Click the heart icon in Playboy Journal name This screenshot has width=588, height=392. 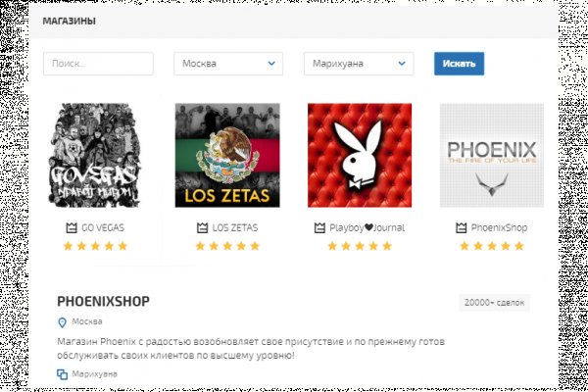368,227
